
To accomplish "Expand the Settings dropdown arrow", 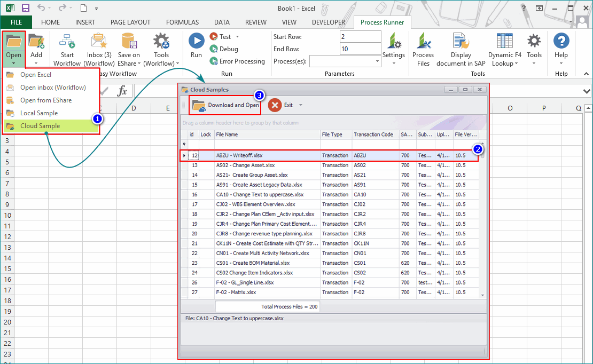I will pyautogui.click(x=394, y=63).
